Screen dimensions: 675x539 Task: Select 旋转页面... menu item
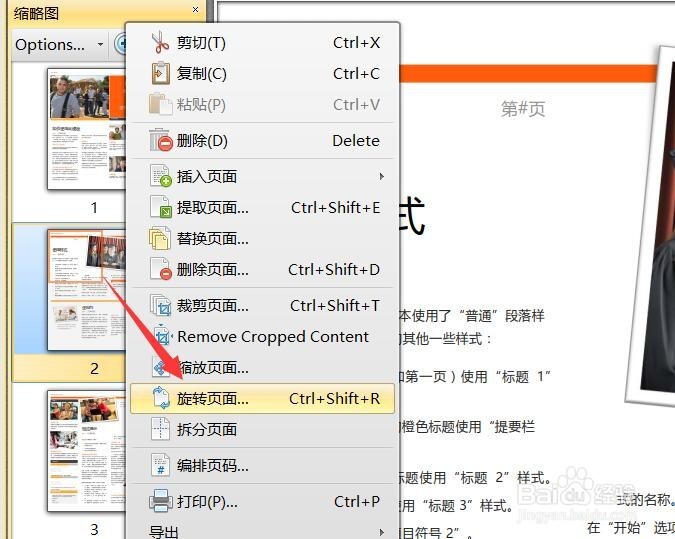[x=263, y=399]
